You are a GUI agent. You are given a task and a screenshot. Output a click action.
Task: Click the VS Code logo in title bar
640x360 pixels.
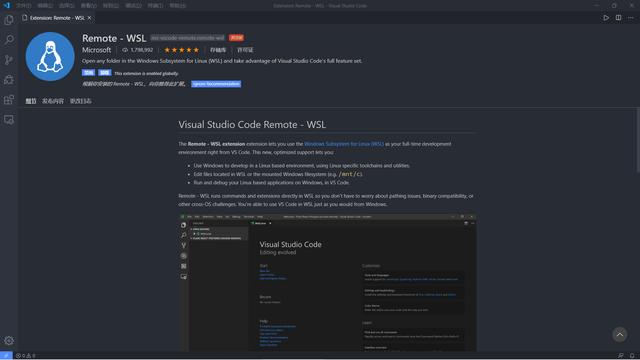(x=7, y=5)
